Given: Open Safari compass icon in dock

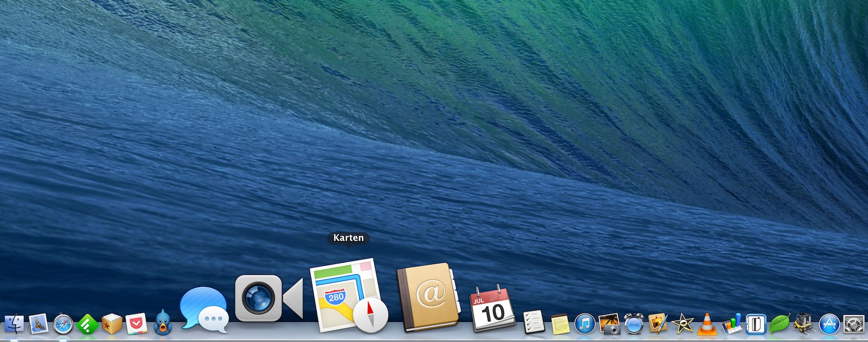Looking at the screenshot, I should coord(63,324).
